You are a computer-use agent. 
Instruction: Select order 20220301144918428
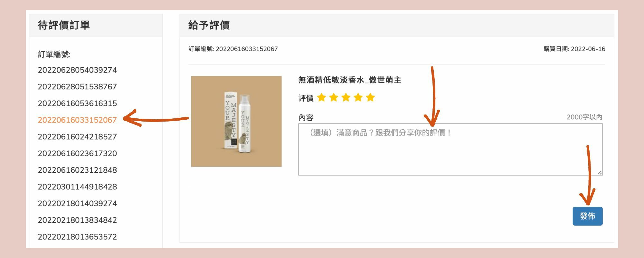click(x=77, y=187)
